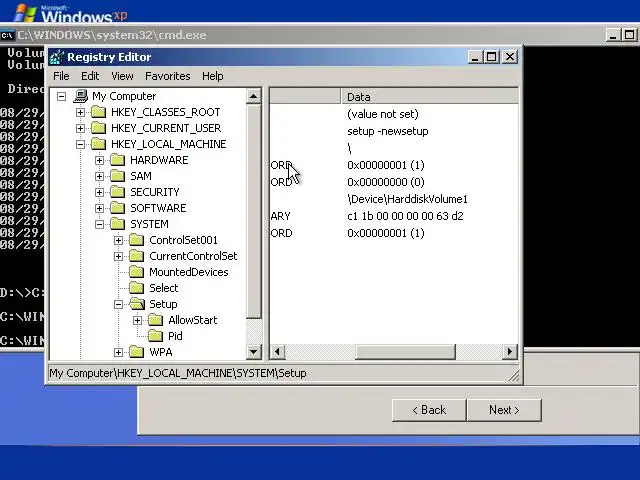Viewport: 640px width, 480px height.
Task: Click the ControlSet001 folder icon
Action: [x=136, y=240]
